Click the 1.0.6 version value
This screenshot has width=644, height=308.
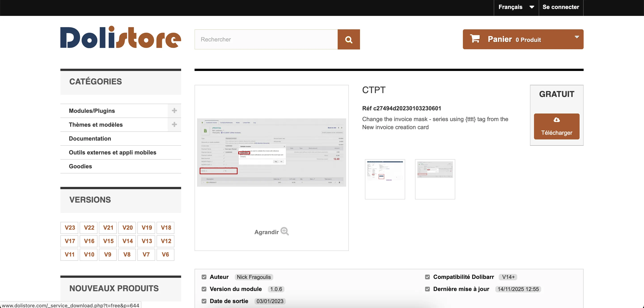pyautogui.click(x=276, y=289)
